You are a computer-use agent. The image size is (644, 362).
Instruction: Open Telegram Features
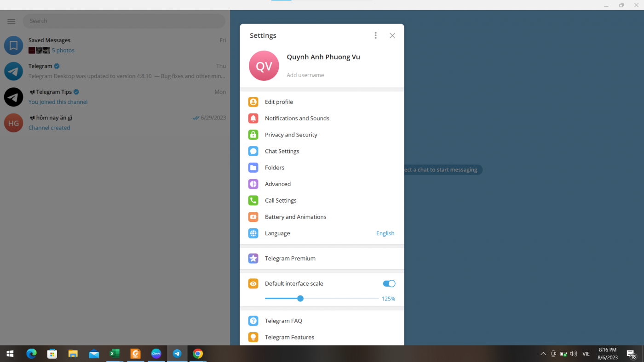(322, 337)
